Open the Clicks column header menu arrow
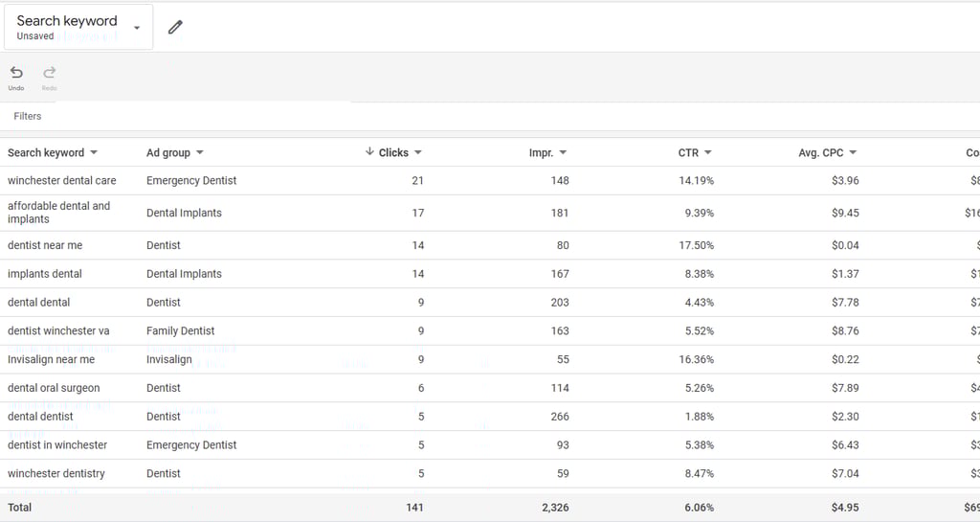The image size is (980, 522). tap(418, 153)
